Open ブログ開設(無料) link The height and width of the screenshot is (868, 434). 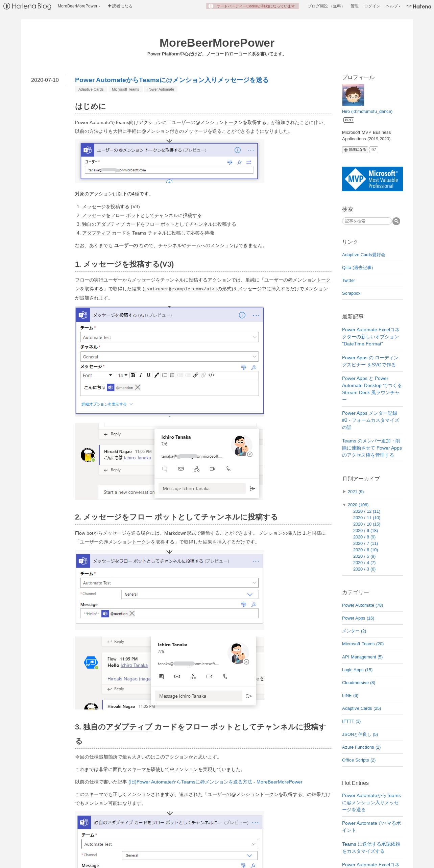(x=325, y=6)
